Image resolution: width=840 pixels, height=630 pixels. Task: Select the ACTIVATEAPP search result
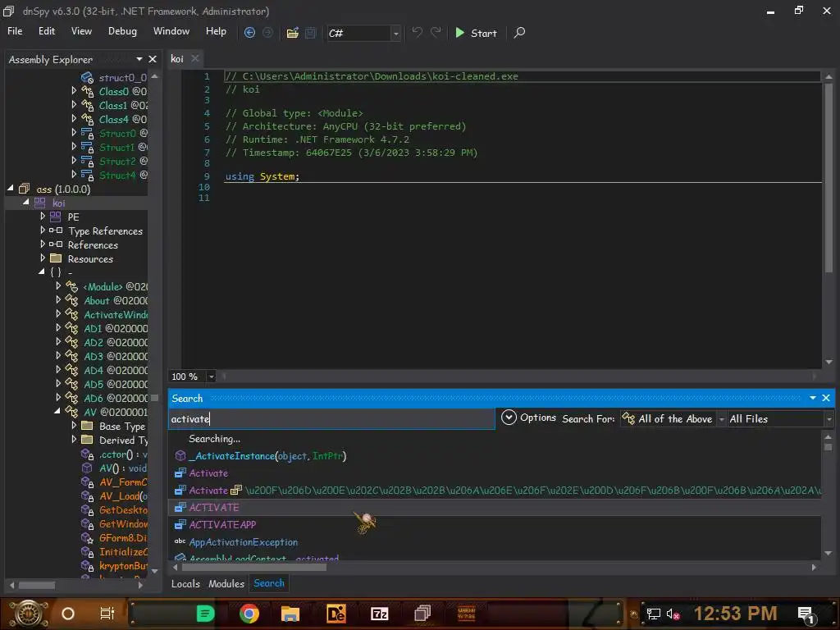tap(222, 524)
